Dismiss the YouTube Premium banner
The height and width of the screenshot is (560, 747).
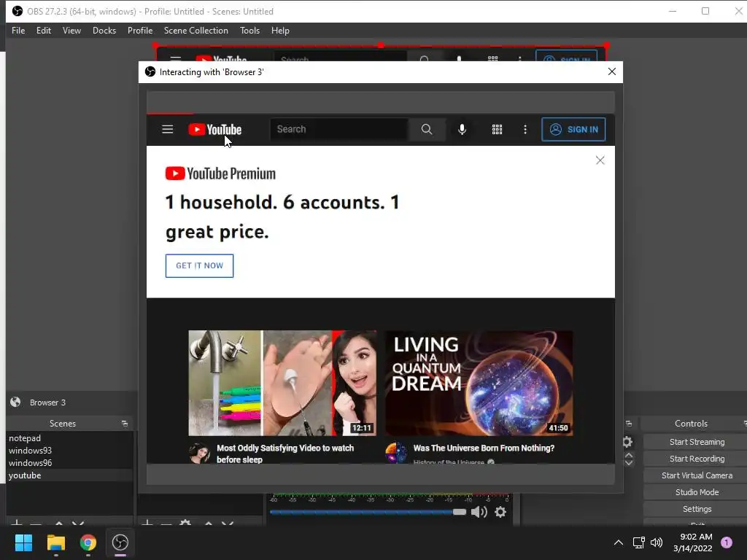click(x=600, y=160)
